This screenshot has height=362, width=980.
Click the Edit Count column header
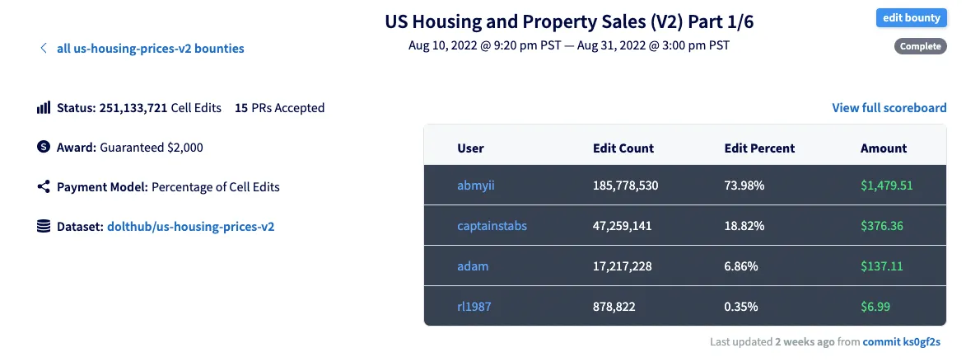(x=623, y=148)
